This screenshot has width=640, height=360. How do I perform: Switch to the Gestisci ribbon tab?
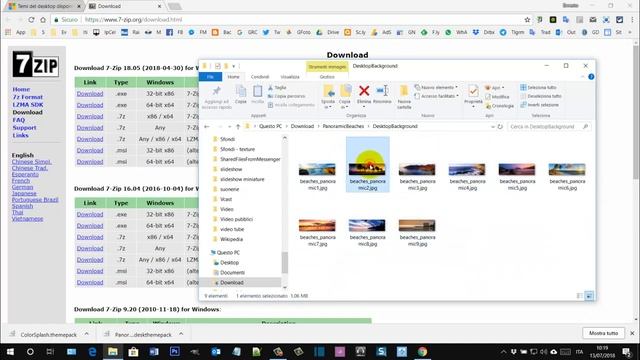coord(327,77)
